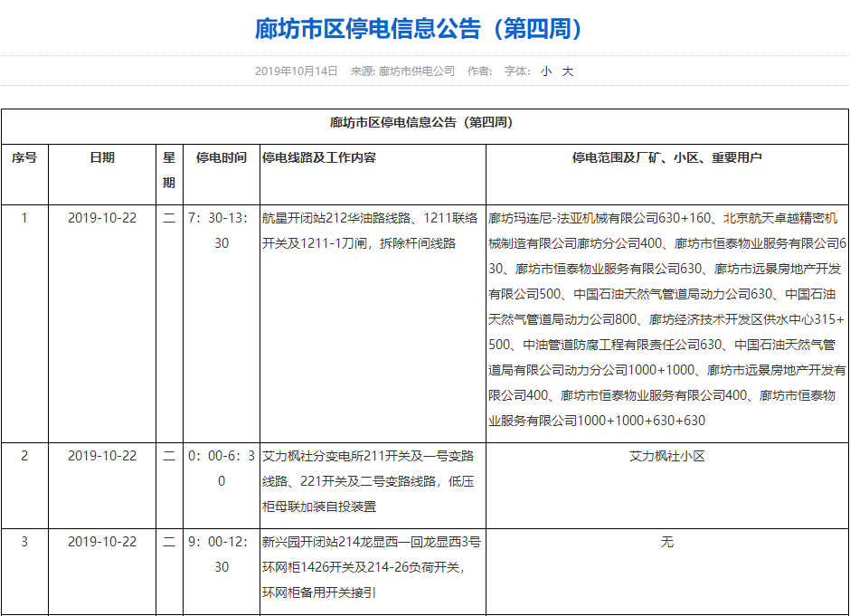Viewport: 850px width, 616px height.
Task: Click the 2019-10-22 date in row 2
Action: tap(102, 456)
